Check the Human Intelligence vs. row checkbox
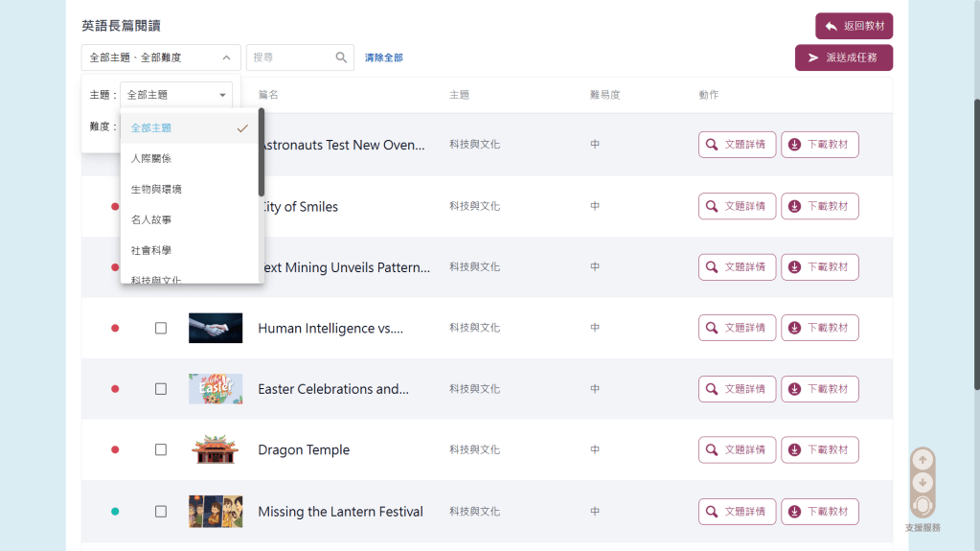The image size is (980, 551). click(161, 328)
